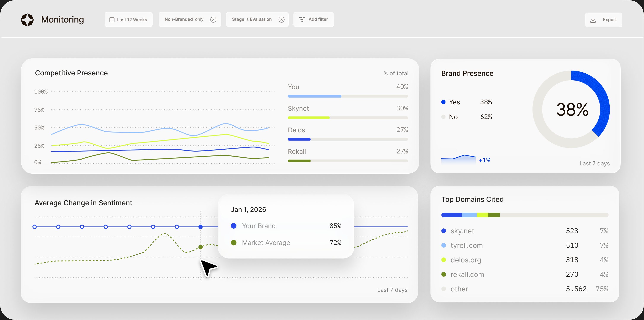Click the blue Yes legend dot in Brand Presence
This screenshot has width=644, height=320.
(443, 102)
